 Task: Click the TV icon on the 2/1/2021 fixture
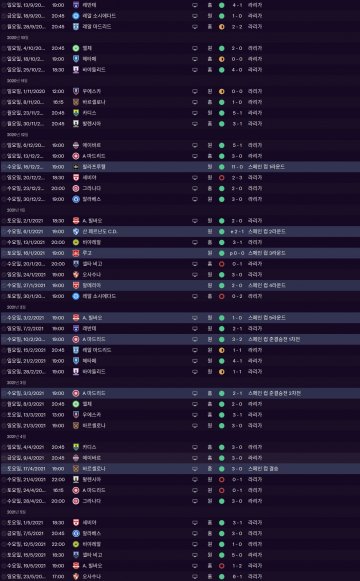click(195, 221)
